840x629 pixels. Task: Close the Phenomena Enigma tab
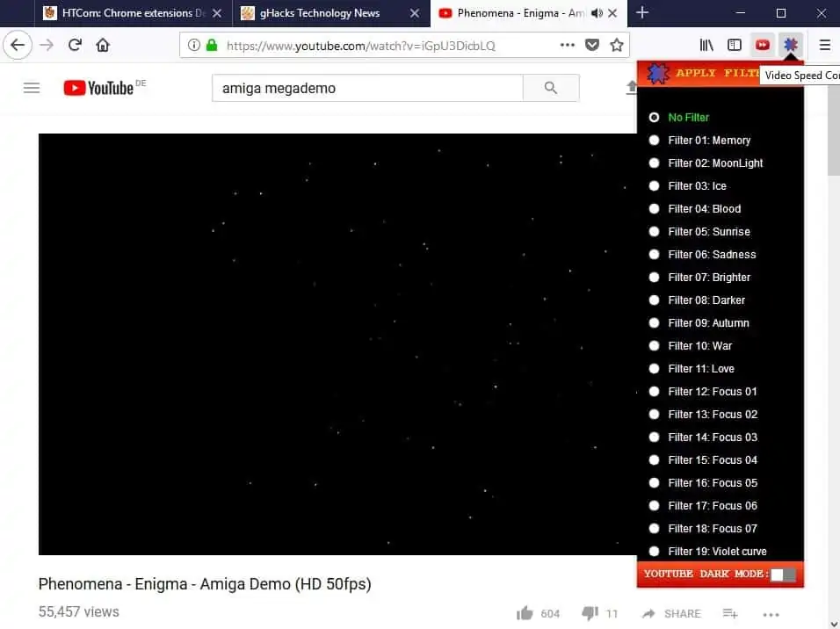(612, 13)
